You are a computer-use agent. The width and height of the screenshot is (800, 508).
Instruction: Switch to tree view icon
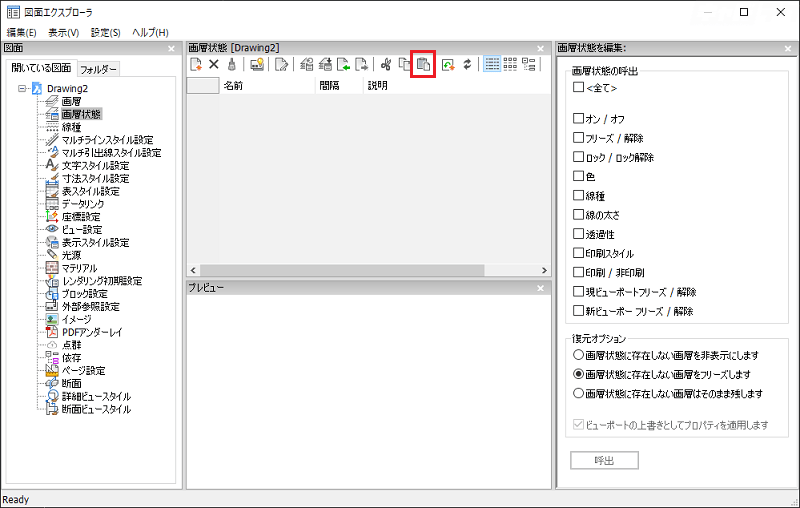coord(529,64)
